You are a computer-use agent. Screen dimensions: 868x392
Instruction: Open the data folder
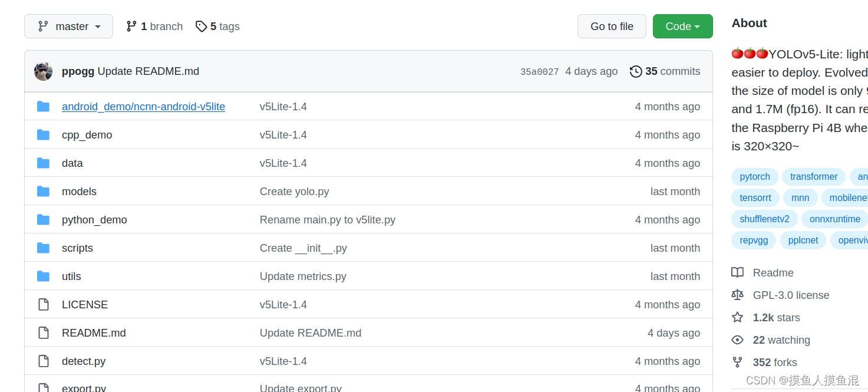pos(72,163)
